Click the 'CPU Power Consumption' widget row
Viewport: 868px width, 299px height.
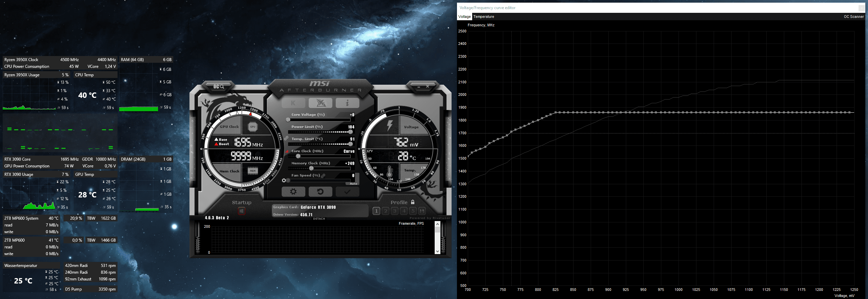click(x=60, y=66)
